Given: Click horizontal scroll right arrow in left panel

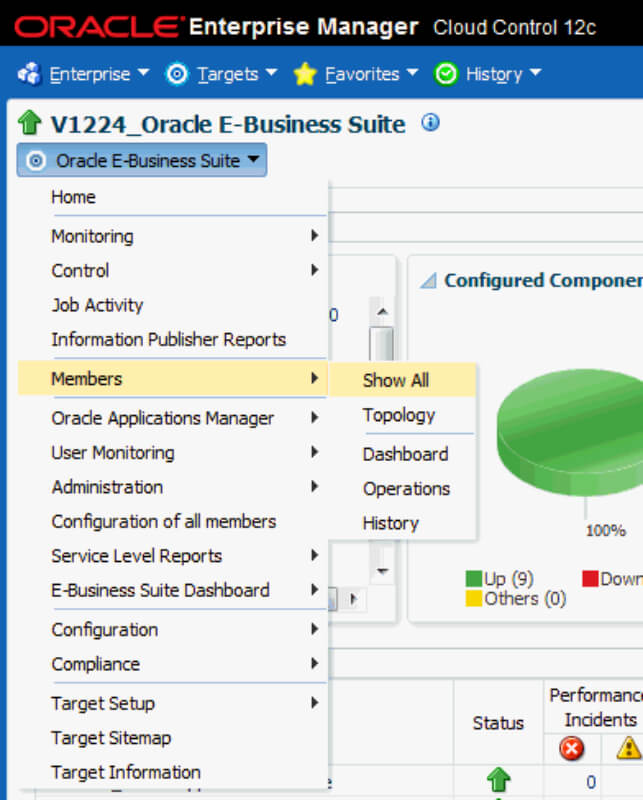Looking at the screenshot, I should [x=353, y=599].
